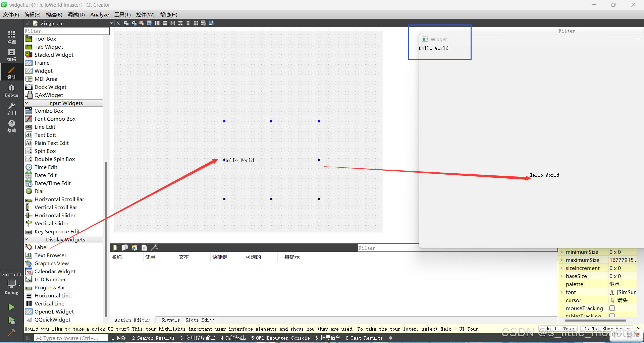644x343 pixels.
Task: Switch to the Action Editor tab
Action: (x=132, y=320)
